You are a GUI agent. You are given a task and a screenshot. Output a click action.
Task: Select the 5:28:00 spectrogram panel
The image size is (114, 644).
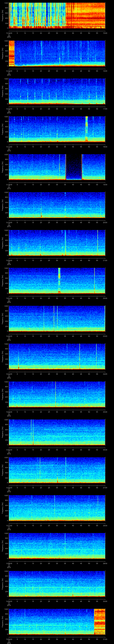[x=57, y=546]
